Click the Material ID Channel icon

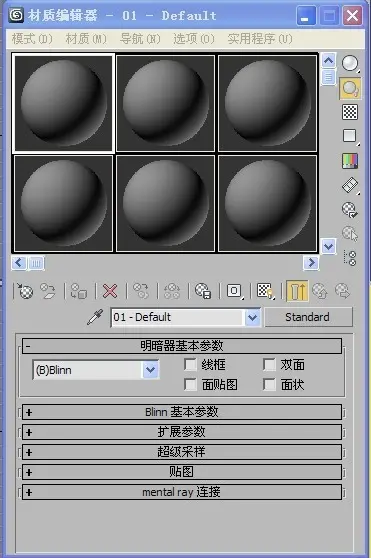coord(235,291)
